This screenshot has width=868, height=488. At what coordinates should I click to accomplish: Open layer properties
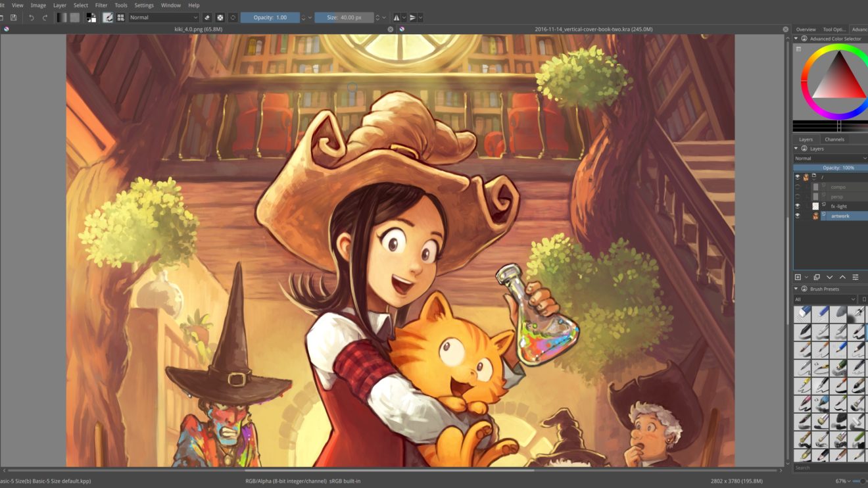tap(856, 278)
